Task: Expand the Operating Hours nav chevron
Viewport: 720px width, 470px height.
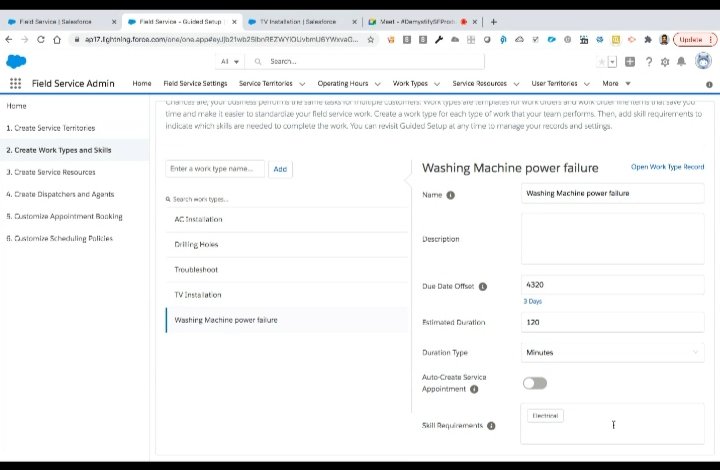Action: 377,84
